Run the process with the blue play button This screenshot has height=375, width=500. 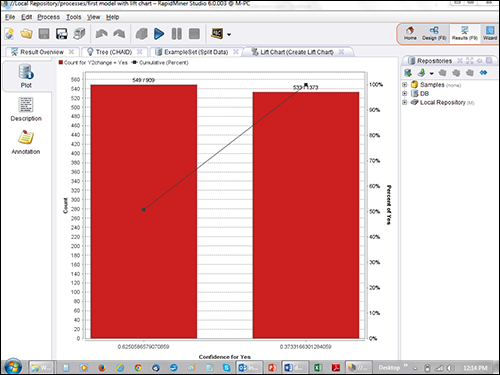[159, 34]
